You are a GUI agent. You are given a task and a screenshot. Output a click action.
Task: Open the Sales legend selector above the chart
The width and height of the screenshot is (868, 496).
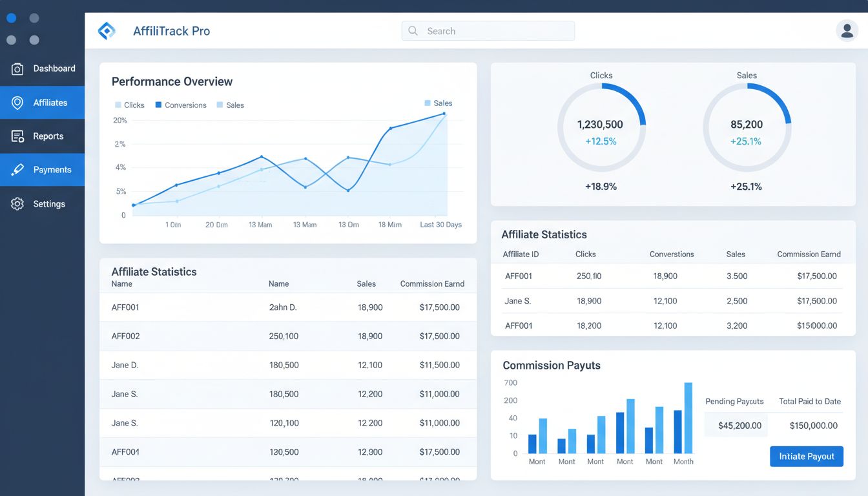(437, 103)
